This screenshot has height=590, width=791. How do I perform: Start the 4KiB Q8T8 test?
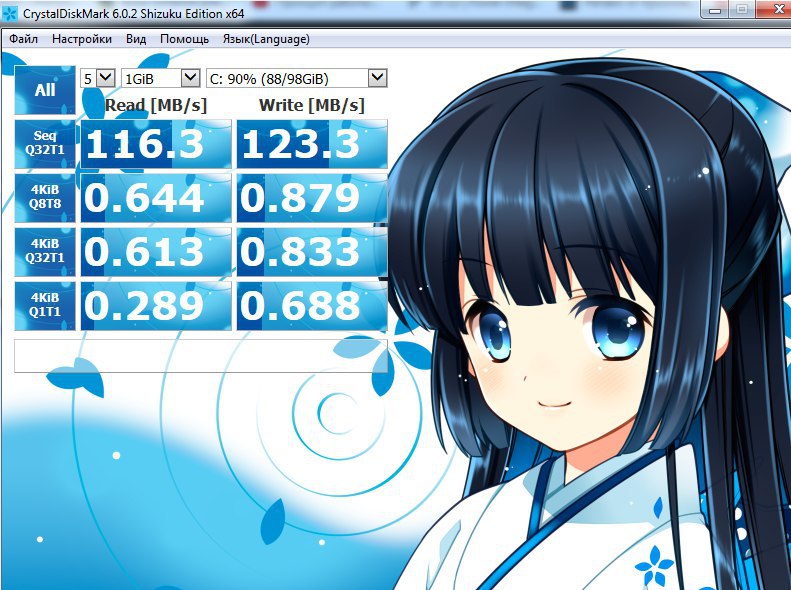pos(45,198)
